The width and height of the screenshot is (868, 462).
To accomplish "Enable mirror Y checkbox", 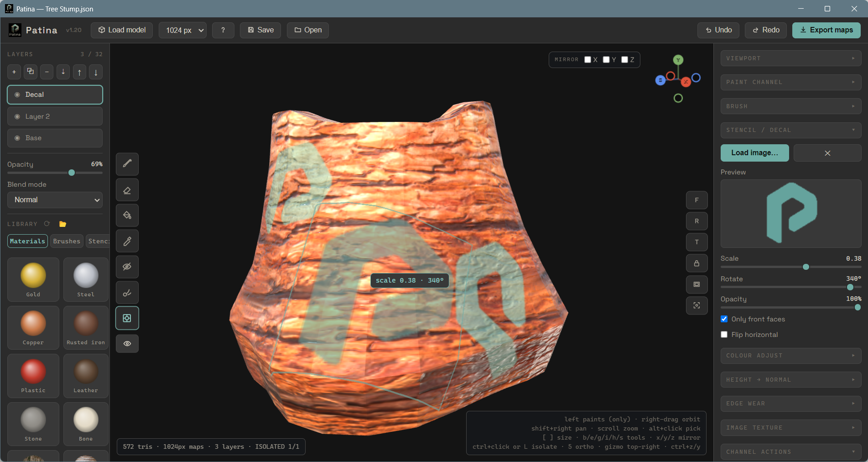I will [x=606, y=60].
